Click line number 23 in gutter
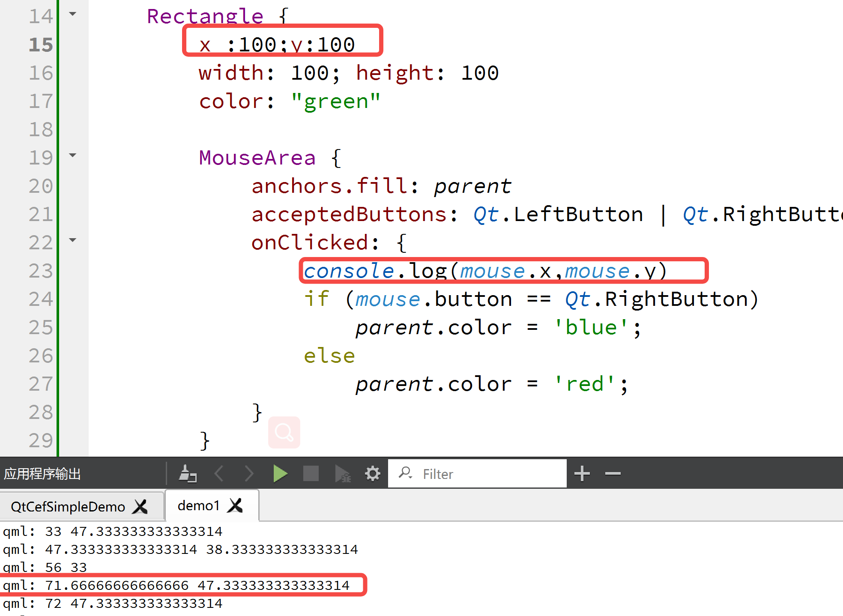Image resolution: width=843 pixels, height=616 pixels. coord(41,271)
